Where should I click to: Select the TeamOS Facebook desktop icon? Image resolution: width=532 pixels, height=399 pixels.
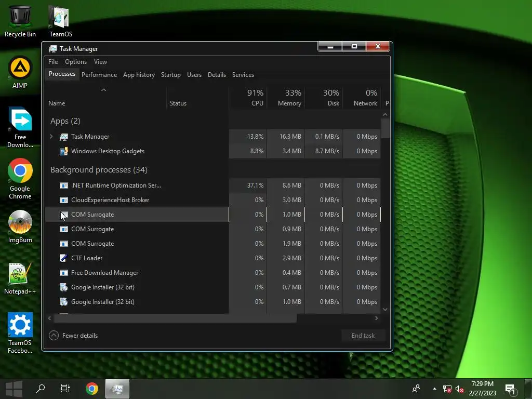20,333
